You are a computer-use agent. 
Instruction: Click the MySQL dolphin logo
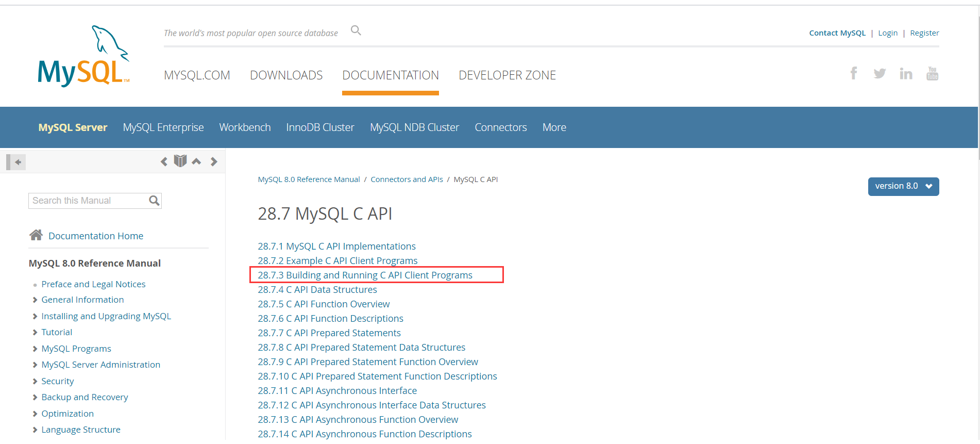coord(83,56)
